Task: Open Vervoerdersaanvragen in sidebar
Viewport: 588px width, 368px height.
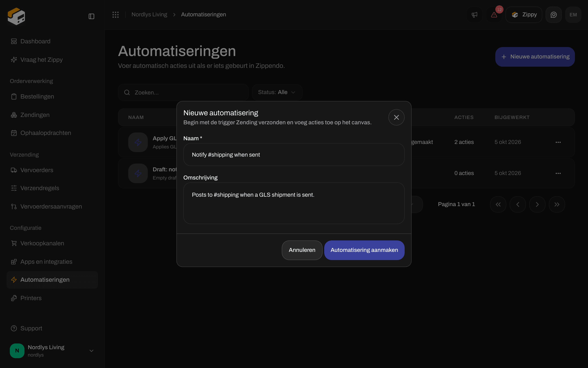Action: (x=52, y=206)
